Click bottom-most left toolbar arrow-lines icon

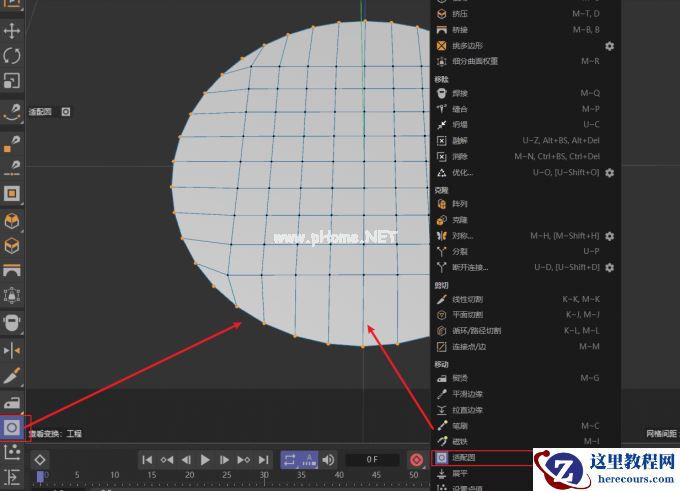point(12,477)
